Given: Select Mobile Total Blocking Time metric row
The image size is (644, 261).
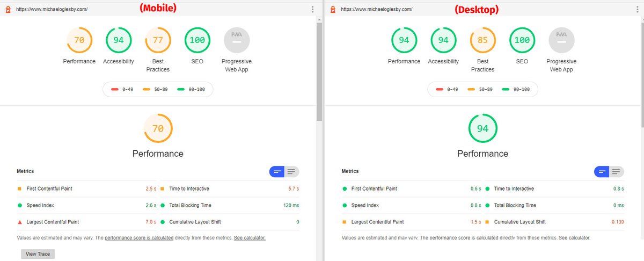Looking at the screenshot, I should pos(230,205).
